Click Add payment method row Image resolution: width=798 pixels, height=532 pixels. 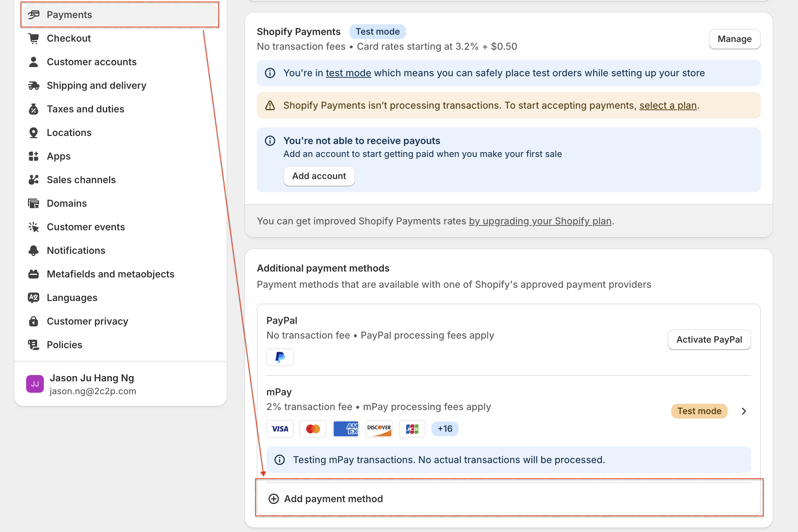(333, 499)
